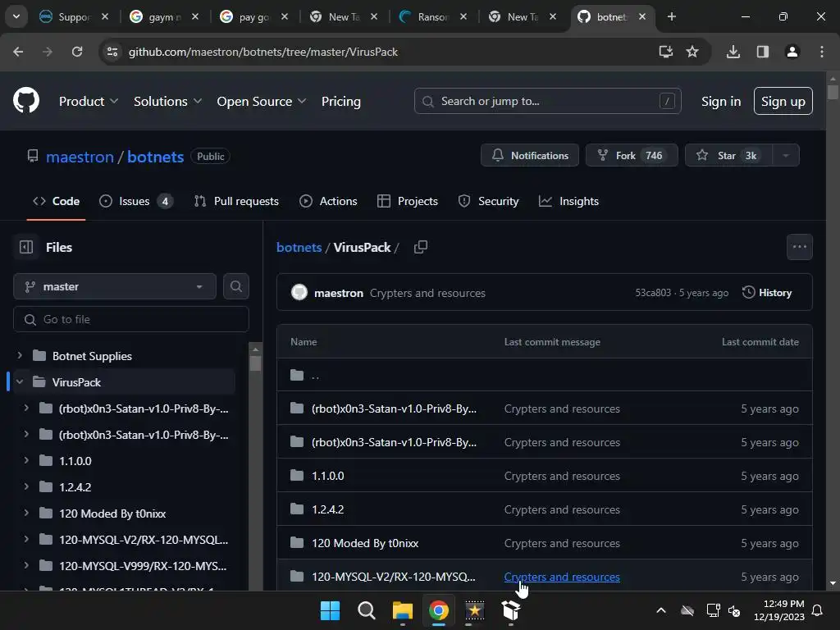Viewport: 840px width, 630px height.
Task: Click the maestron avatar in commit bar
Action: [299, 293]
